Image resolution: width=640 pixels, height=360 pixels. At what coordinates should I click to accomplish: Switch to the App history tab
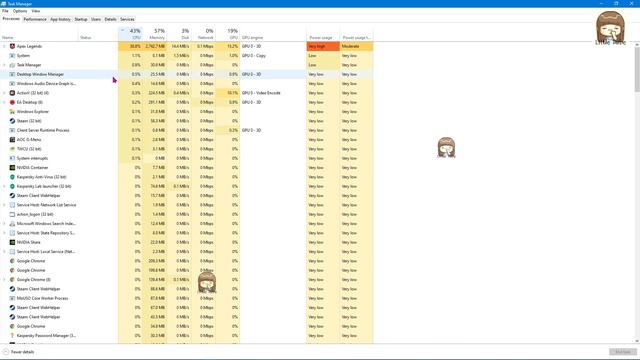pyautogui.click(x=60, y=19)
